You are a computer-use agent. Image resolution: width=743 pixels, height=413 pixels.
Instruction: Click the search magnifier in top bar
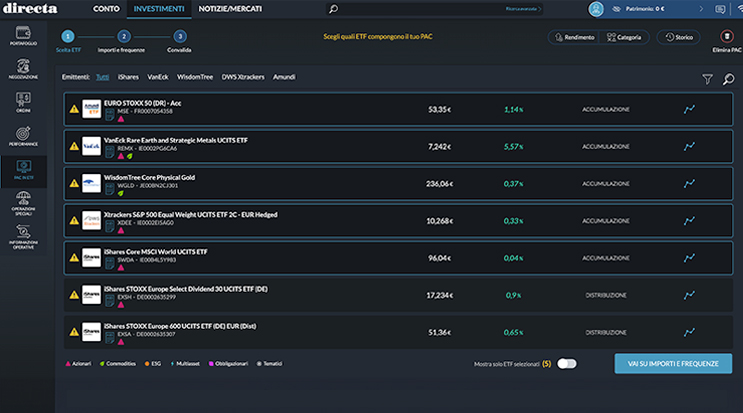tap(334, 9)
